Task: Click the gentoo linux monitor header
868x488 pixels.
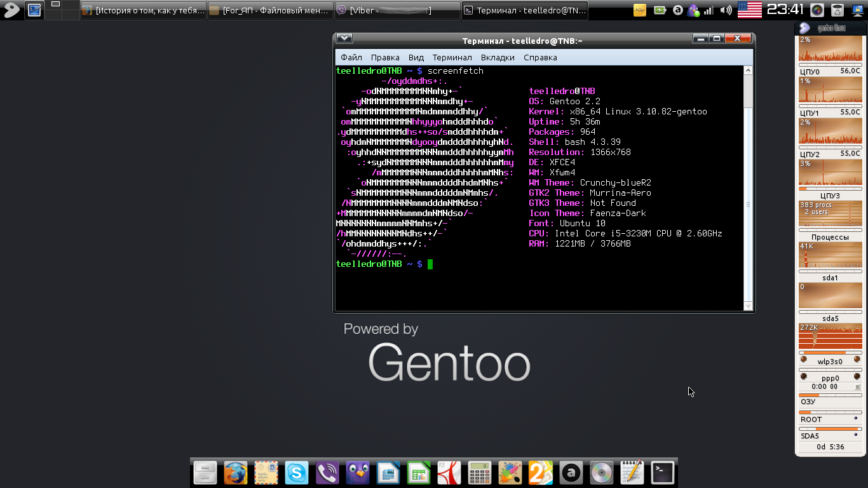Action: tap(830, 28)
